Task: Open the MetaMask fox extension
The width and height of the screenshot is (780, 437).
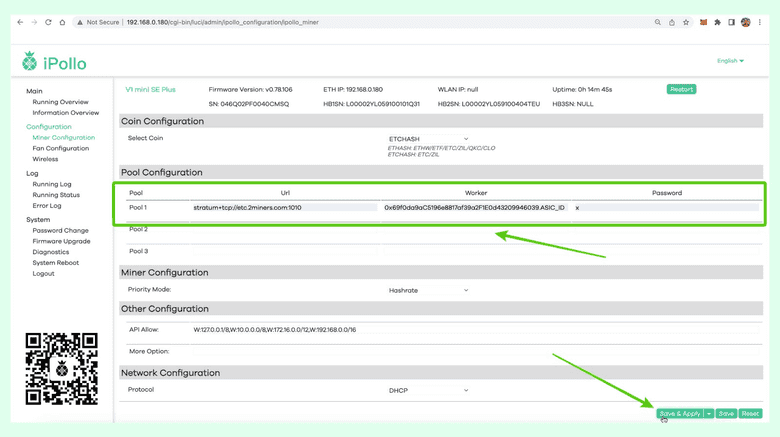Action: [703, 22]
